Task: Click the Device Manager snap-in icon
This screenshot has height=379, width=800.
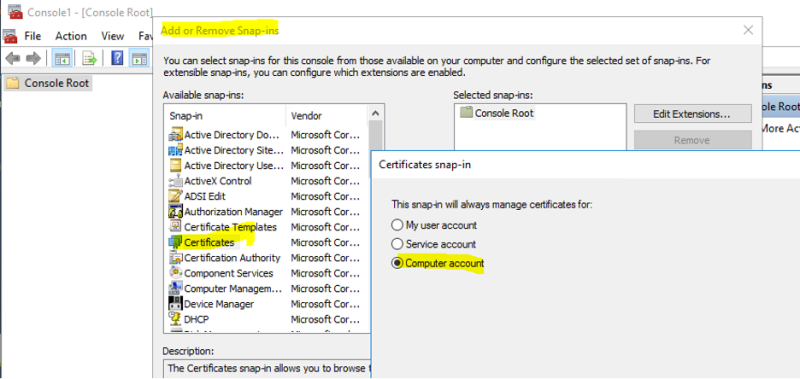Action: 176,304
